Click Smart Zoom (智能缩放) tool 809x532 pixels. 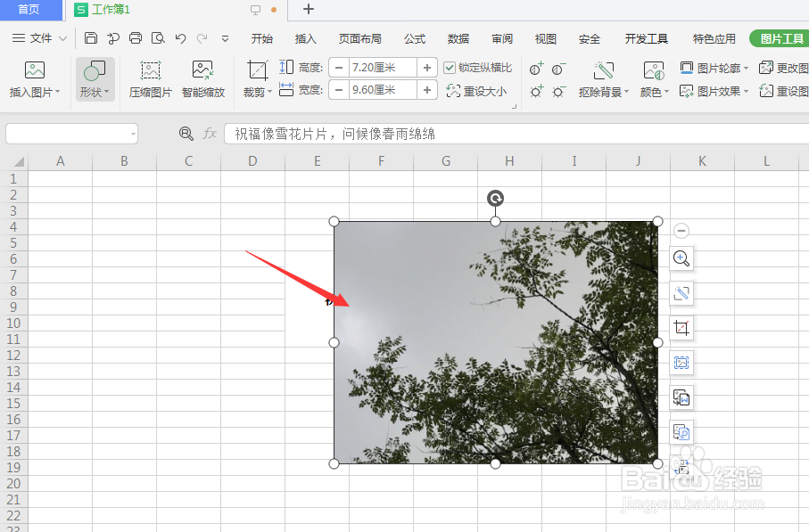[x=203, y=79]
